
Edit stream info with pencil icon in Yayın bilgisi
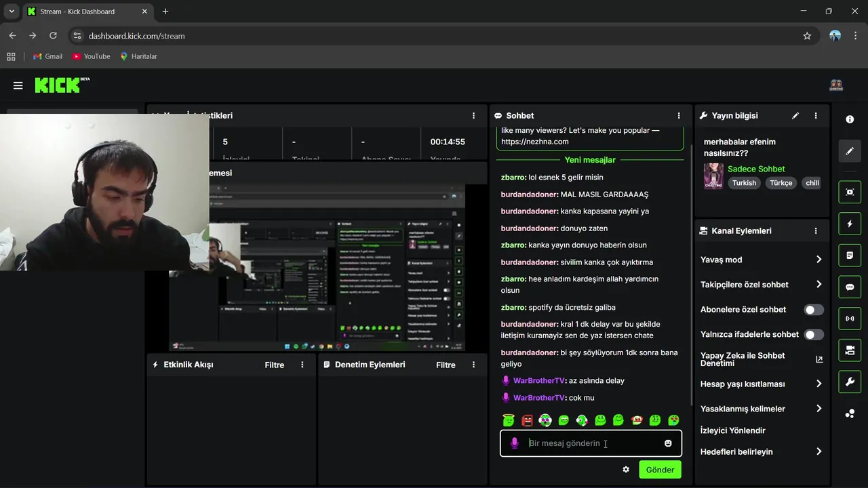coord(795,116)
